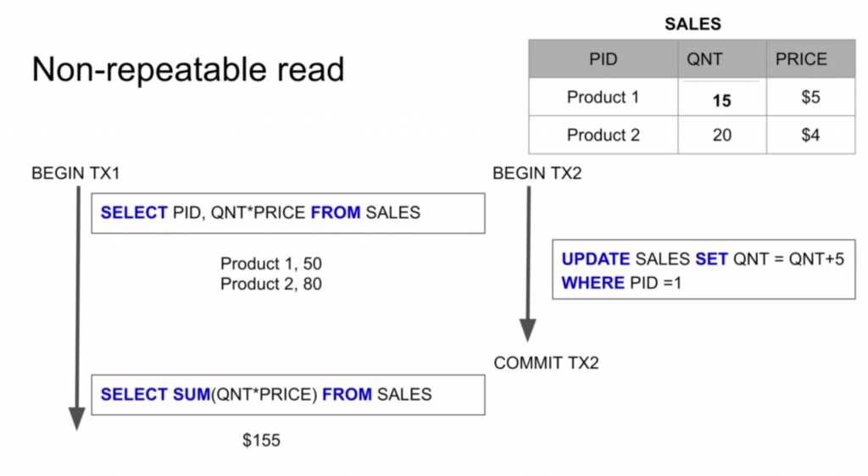Select the Product 2 table cell
Viewport: 868px width, 476px height.
603,135
